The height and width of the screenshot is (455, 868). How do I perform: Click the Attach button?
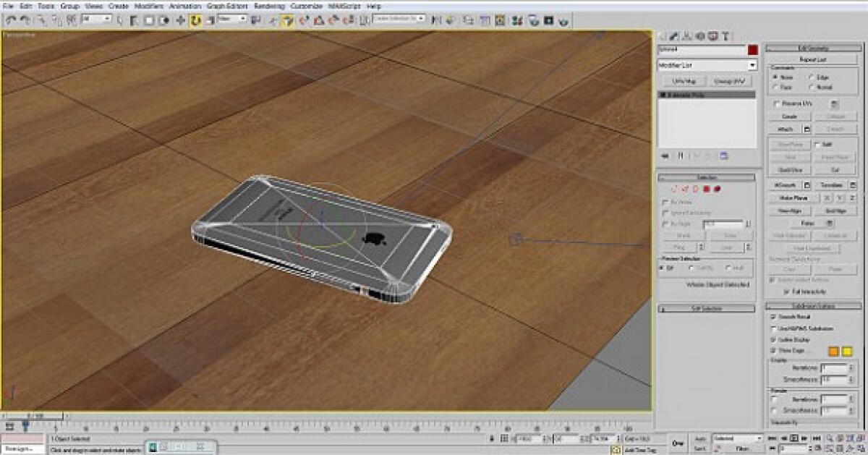784,129
